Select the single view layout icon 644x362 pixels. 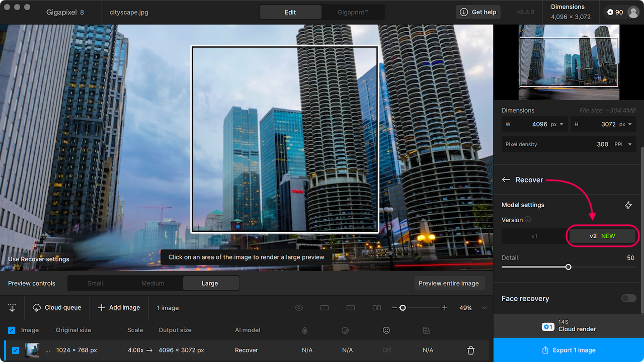tap(325, 308)
